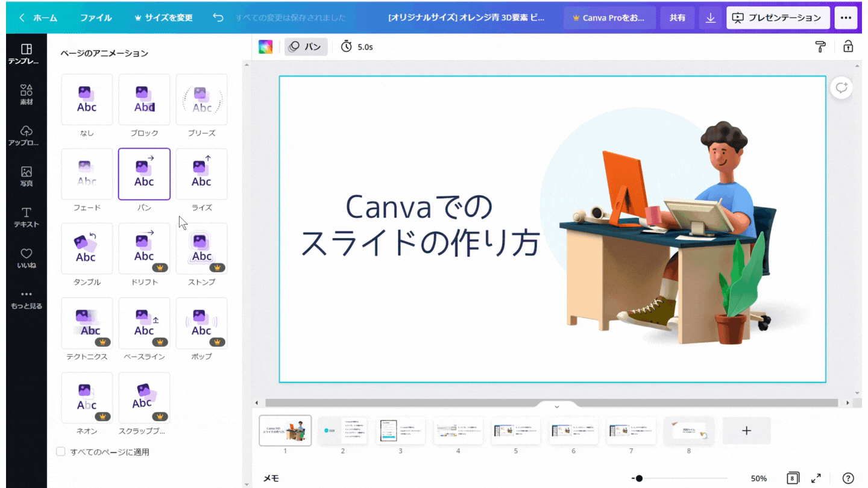The image size is (868, 488).
Task: Select the ブロック animation
Action: (144, 99)
